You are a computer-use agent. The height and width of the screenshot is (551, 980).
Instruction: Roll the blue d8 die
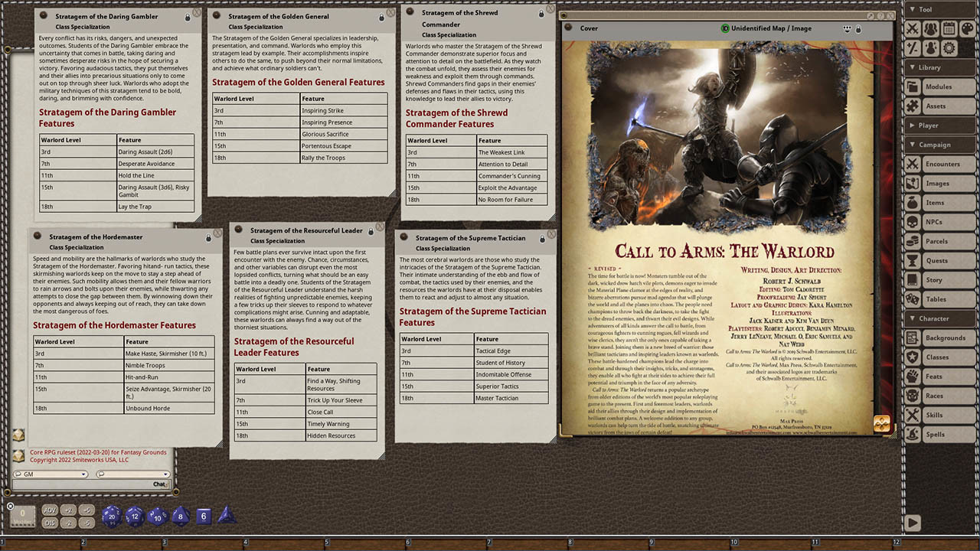click(x=180, y=515)
